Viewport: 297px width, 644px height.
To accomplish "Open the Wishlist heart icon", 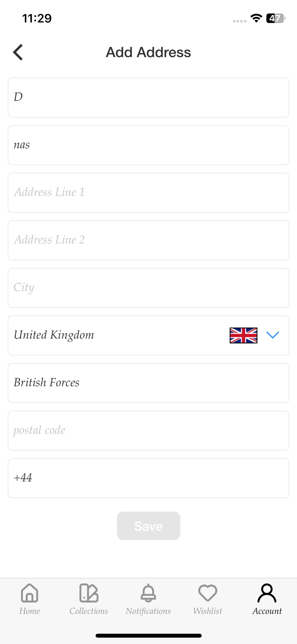I will tap(208, 593).
